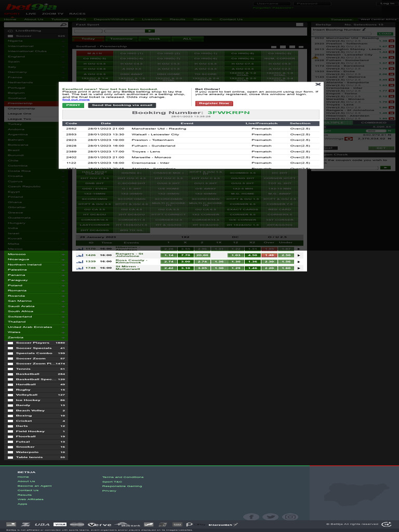Open the LIVE section tab
Screen dimensions: 399x532
tap(31, 14)
